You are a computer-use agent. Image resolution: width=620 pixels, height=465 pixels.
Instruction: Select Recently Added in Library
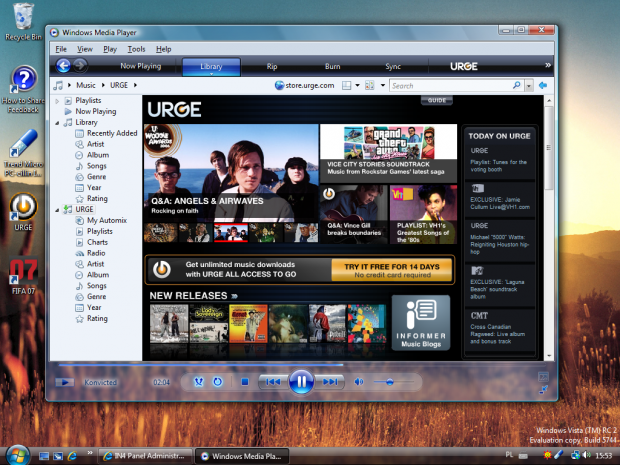[112, 133]
